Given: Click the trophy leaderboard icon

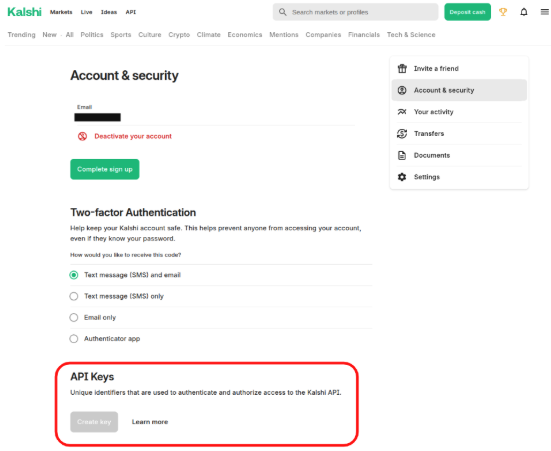Looking at the screenshot, I should coord(503,12).
